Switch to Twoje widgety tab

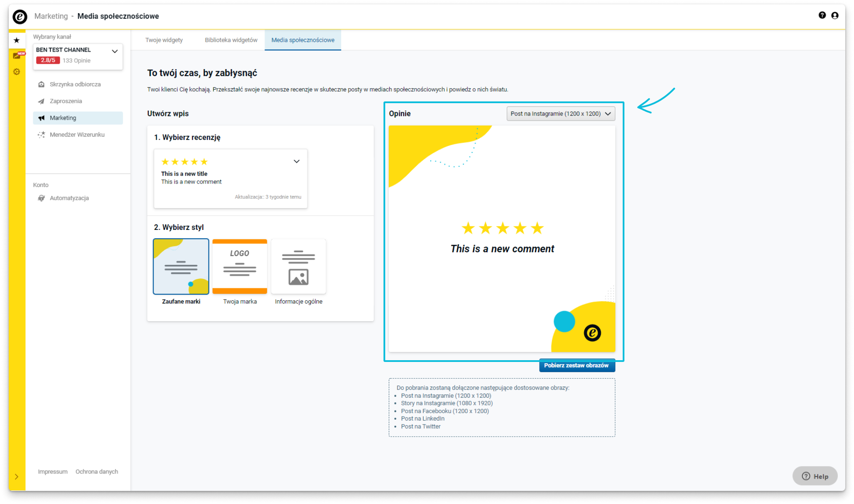(164, 40)
